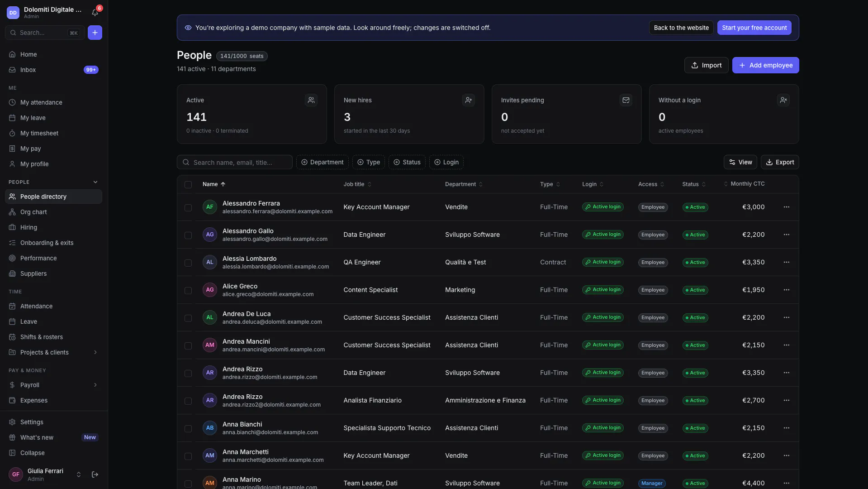This screenshot has height=489, width=868.
Task: Open row actions menu for Alessandro Gallo
Action: pos(787,235)
